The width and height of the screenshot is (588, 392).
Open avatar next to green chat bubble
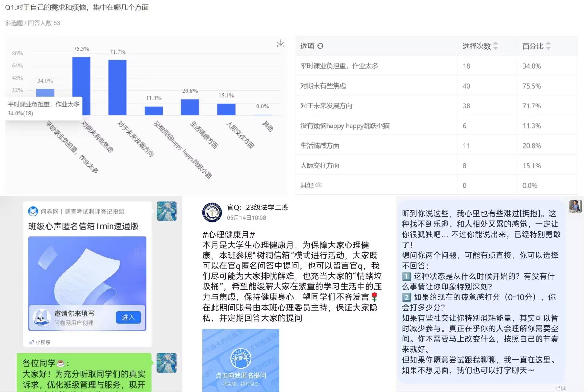pos(167,363)
